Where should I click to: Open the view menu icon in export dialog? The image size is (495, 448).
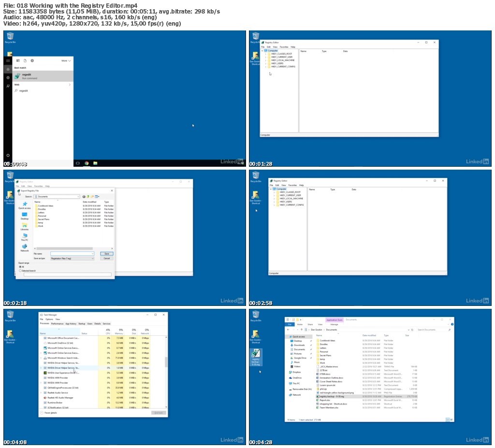(97, 196)
